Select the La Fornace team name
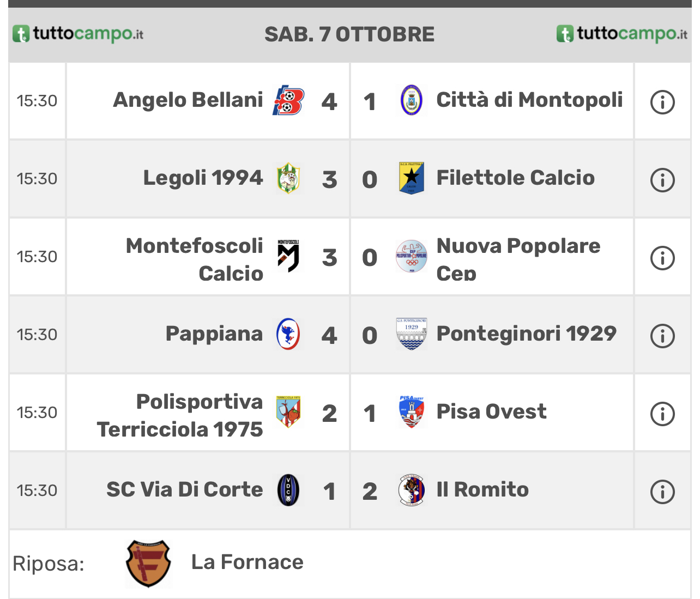Viewport: 700px width, 599px height. coord(248,562)
